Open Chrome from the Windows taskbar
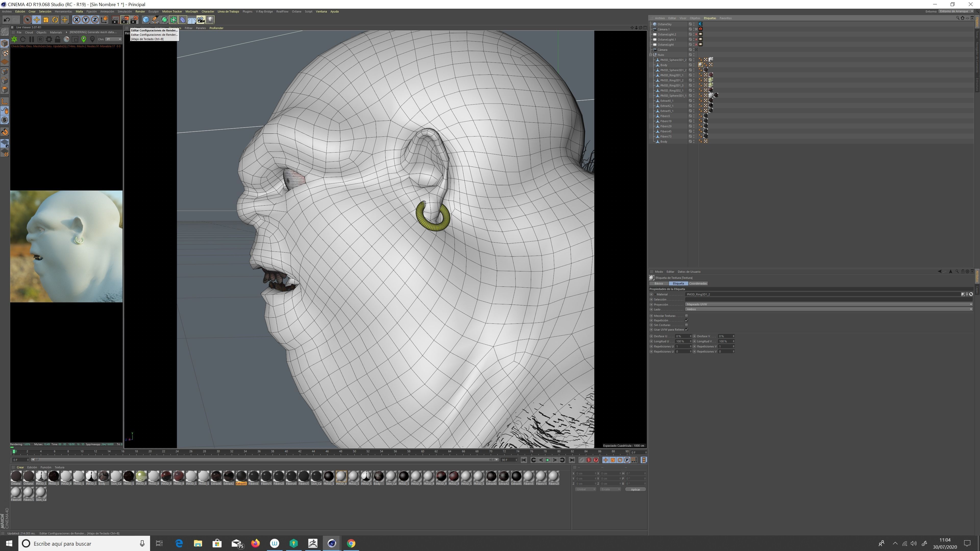Screen dimensions: 980x551 (x=351, y=543)
